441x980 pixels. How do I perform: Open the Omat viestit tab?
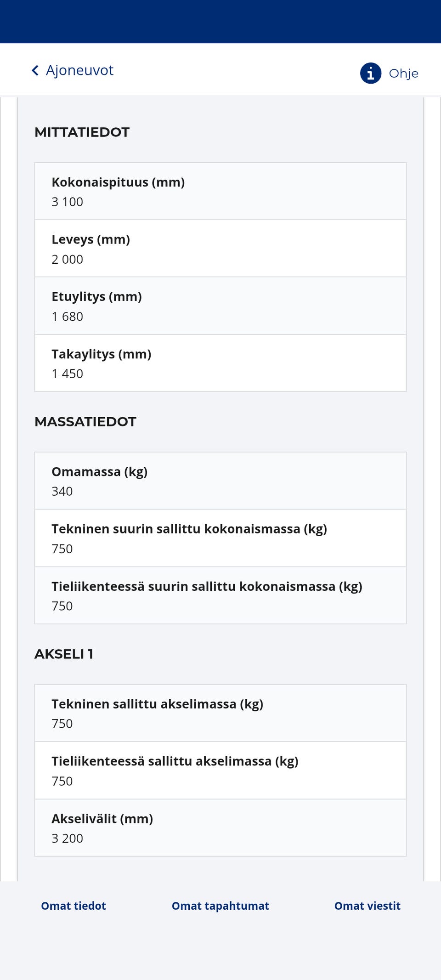coord(367,906)
